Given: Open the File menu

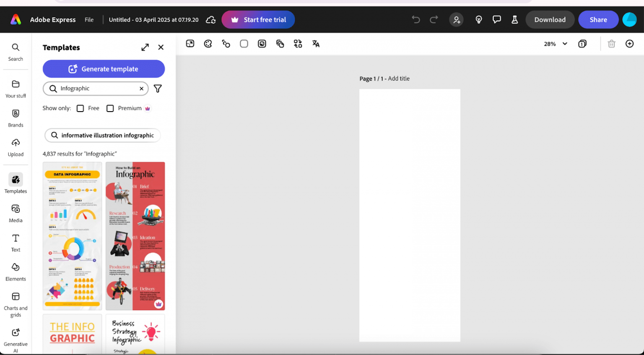Looking at the screenshot, I should 89,19.
